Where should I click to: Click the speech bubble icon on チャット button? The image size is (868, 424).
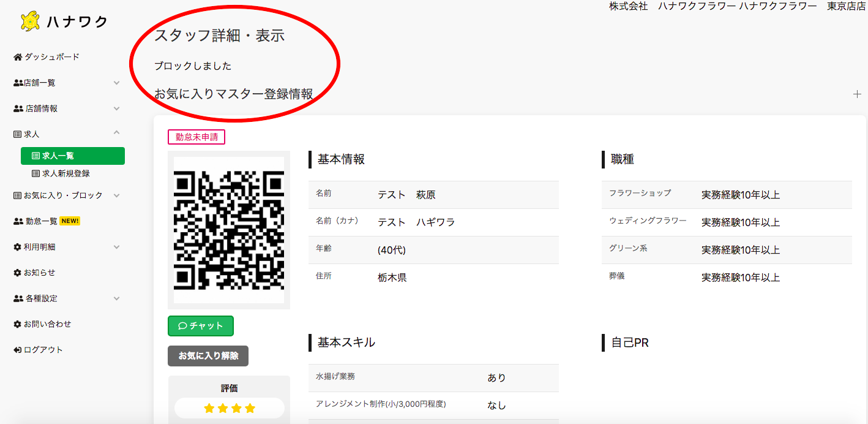click(x=182, y=326)
